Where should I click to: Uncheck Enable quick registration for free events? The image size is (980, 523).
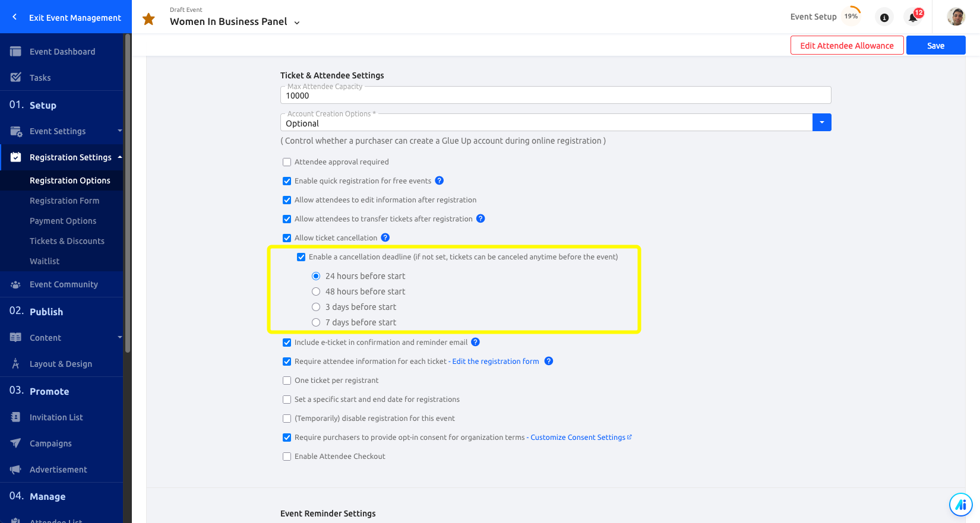point(287,181)
